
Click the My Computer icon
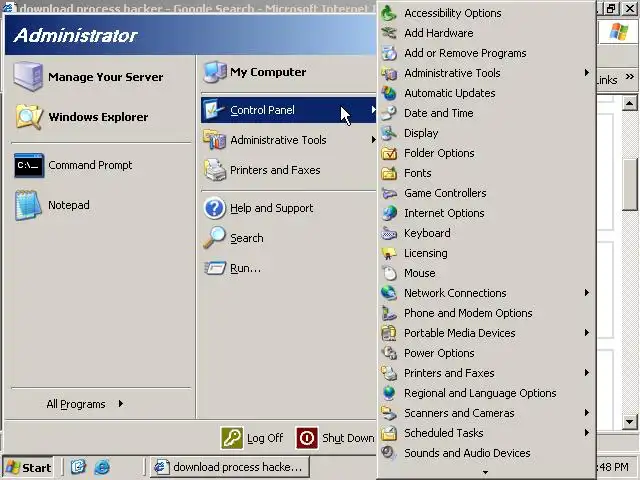[x=215, y=72]
